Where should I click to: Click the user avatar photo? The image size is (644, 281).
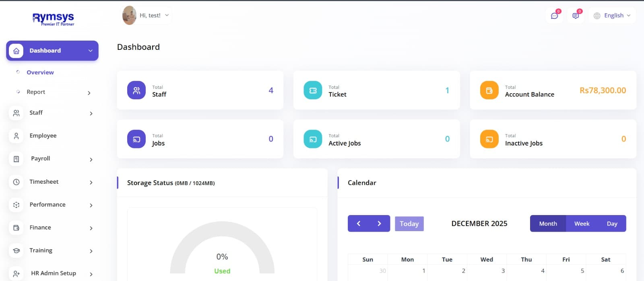(x=129, y=15)
